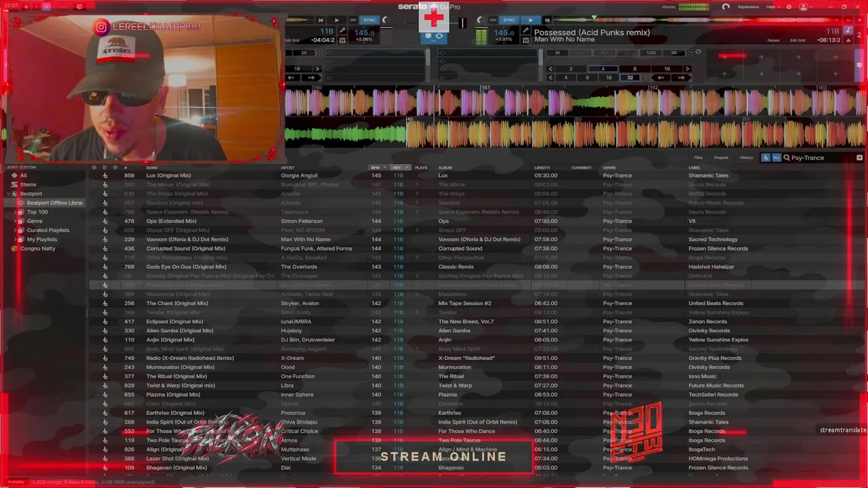868x488 pixels.
Task: Skip to previous track on left deck
Action: 321,20
